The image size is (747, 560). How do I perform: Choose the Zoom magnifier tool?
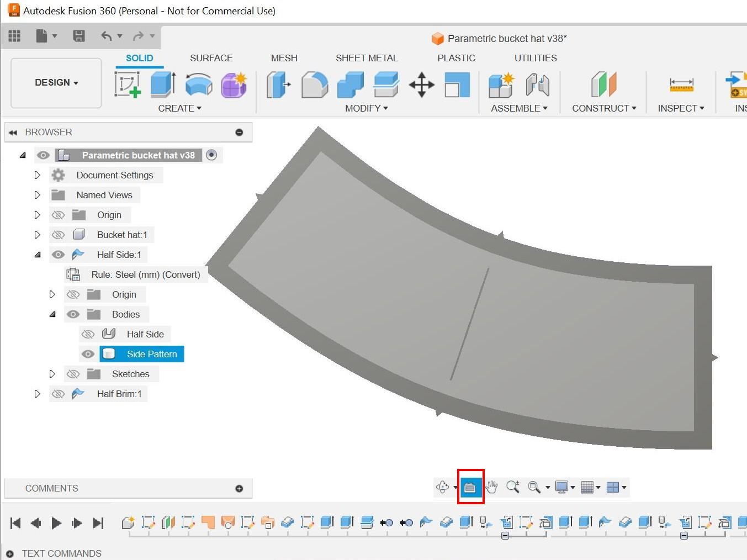click(513, 487)
